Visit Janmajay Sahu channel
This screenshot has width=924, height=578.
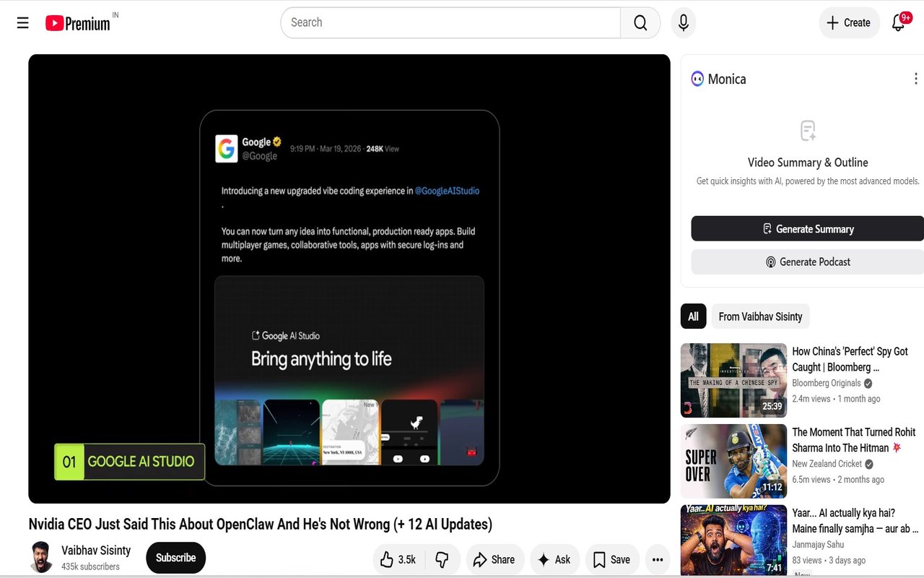818,545
